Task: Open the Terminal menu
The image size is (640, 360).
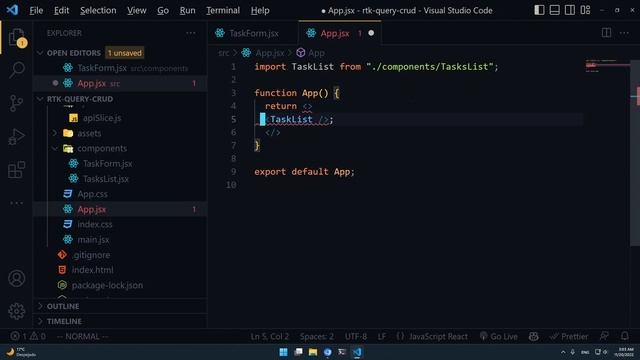Action: point(223,10)
